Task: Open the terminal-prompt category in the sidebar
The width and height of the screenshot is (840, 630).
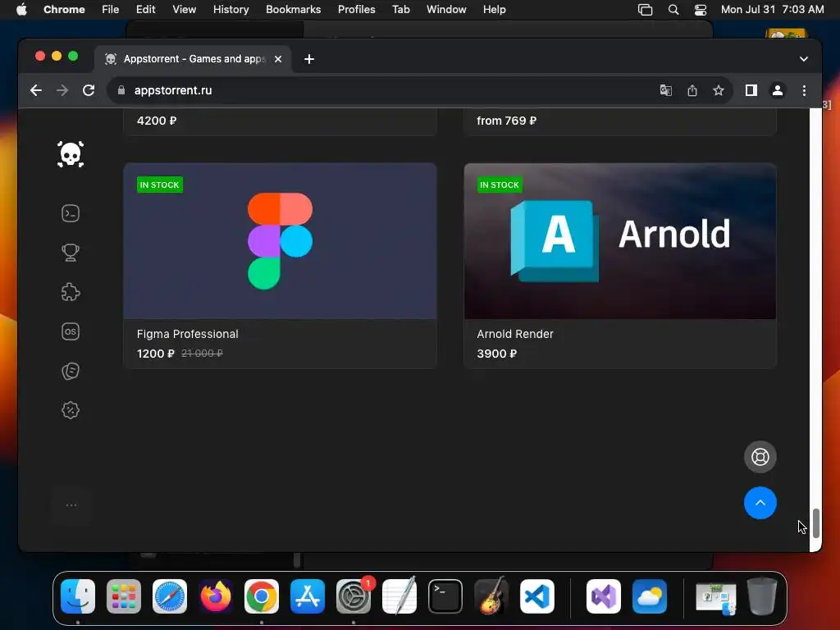Action: 71,214
